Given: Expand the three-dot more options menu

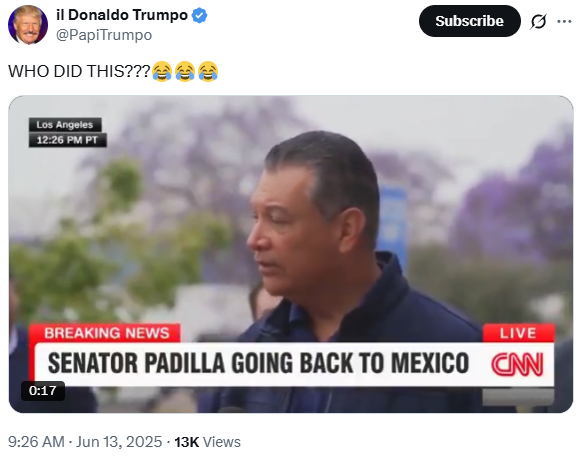Looking at the screenshot, I should 564,21.
